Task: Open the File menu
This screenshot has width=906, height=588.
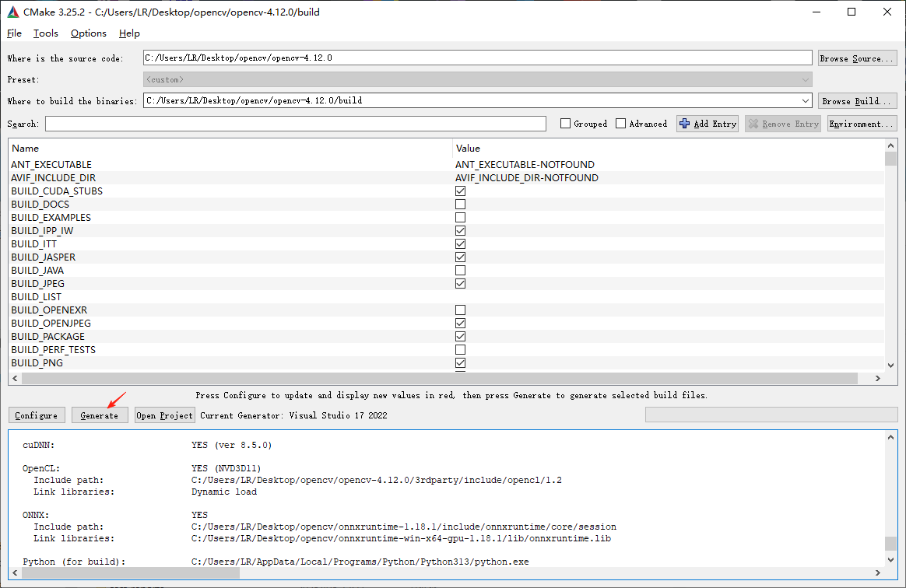Action: [x=14, y=33]
